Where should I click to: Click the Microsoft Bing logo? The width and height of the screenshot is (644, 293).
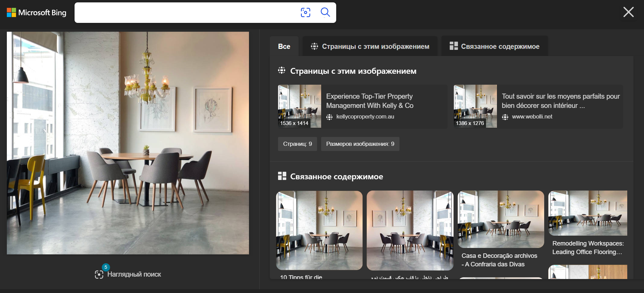coord(37,13)
